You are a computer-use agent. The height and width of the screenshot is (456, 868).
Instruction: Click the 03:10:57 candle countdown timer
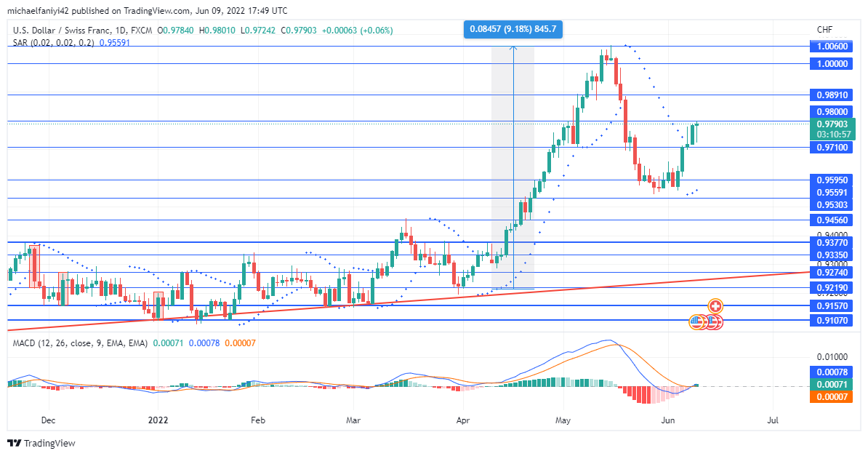pos(832,135)
